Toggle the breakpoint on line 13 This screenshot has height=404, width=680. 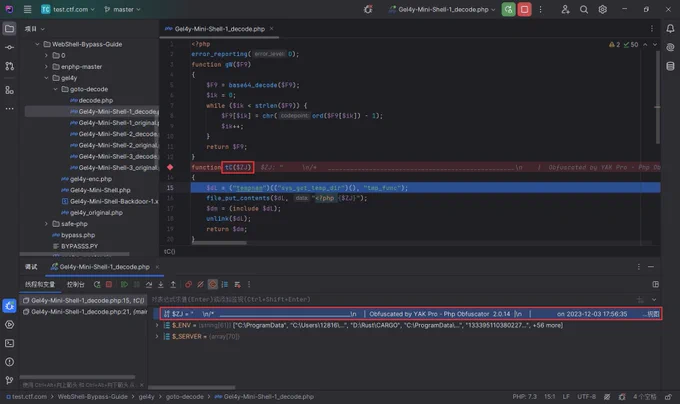(170, 167)
